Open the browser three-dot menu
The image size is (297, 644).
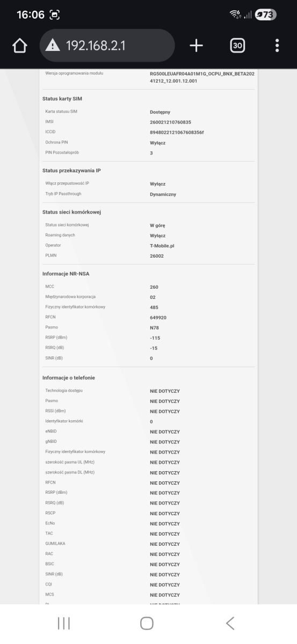pyautogui.click(x=277, y=46)
